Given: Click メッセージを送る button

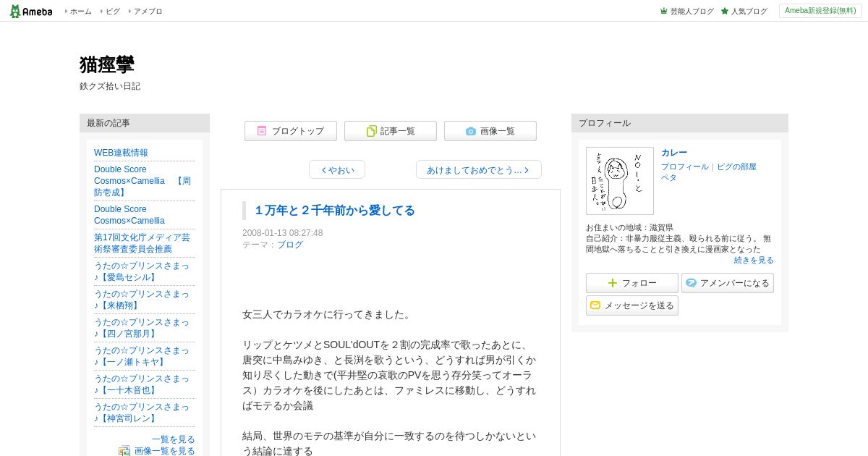Looking at the screenshot, I should click(632, 305).
